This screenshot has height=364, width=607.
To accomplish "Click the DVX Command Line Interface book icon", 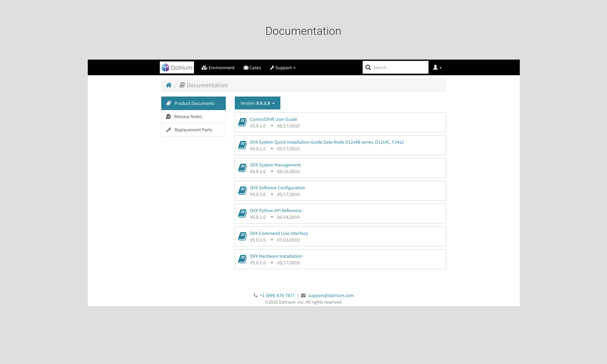I will [243, 237].
